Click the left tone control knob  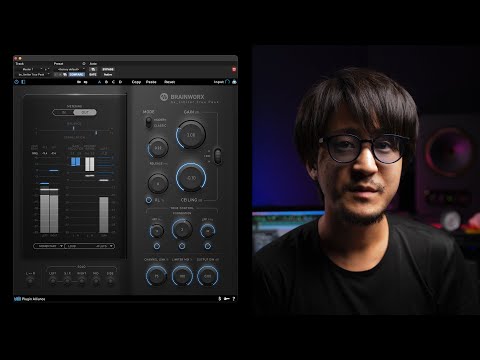pyautogui.click(x=157, y=231)
